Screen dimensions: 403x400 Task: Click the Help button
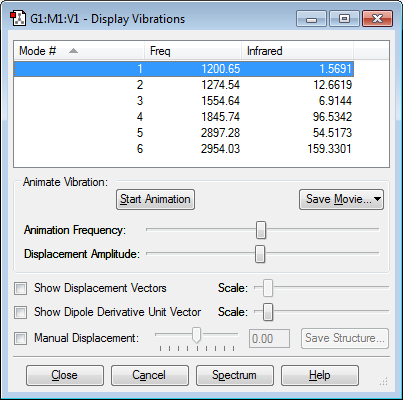coord(320,375)
